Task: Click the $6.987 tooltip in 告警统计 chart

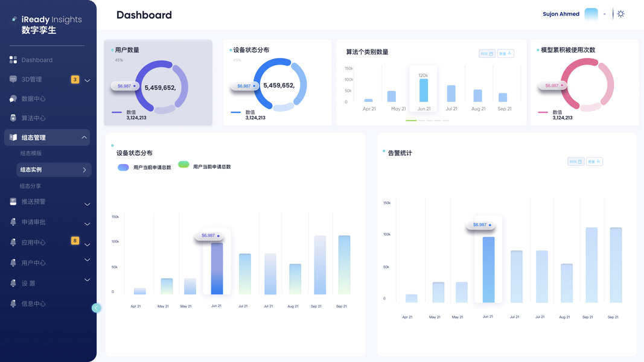Action: [481, 225]
